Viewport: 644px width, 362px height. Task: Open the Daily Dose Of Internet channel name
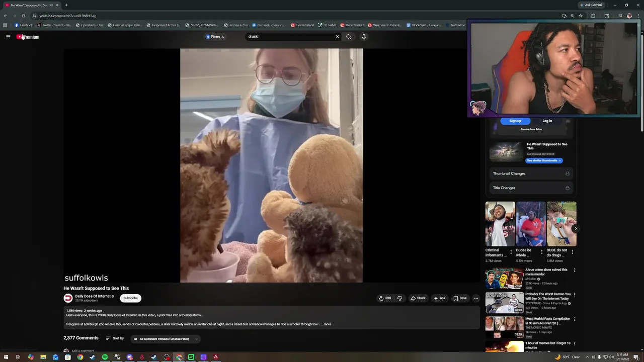(93, 296)
